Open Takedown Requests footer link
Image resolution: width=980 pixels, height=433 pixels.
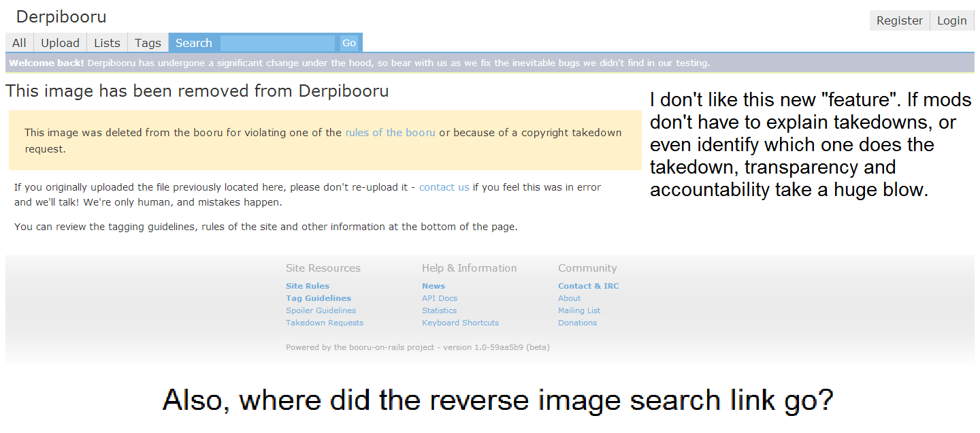[325, 323]
